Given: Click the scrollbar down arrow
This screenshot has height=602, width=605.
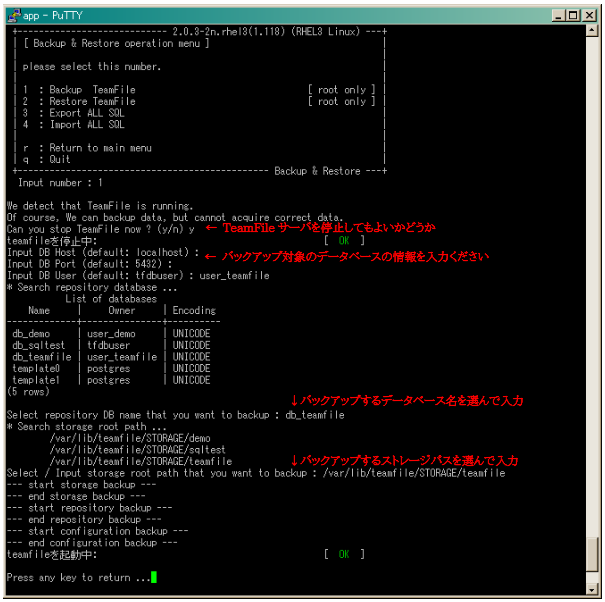Looking at the screenshot, I should click(592, 589).
